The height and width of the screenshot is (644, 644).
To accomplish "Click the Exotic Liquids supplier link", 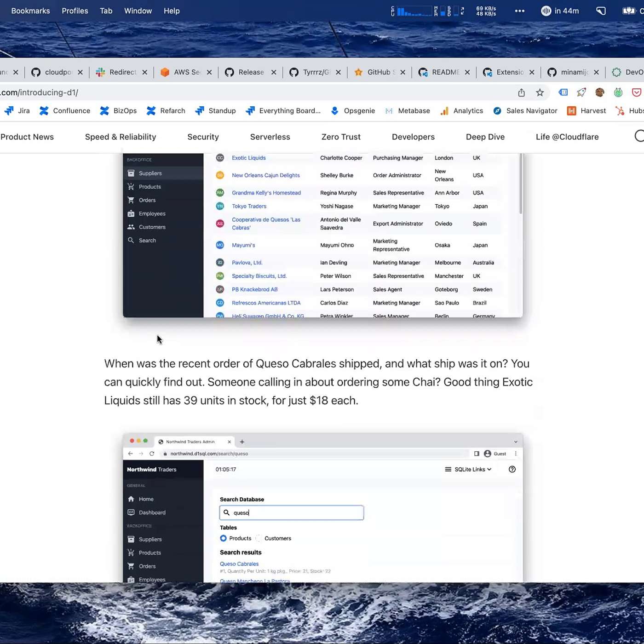I will pyautogui.click(x=249, y=158).
